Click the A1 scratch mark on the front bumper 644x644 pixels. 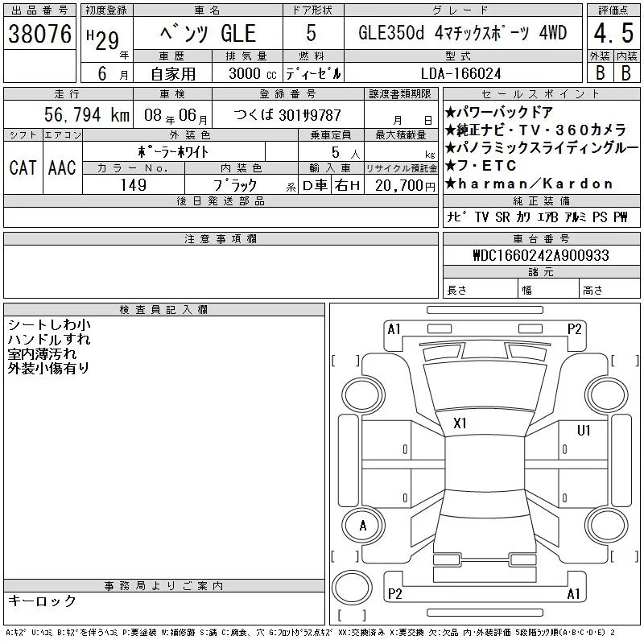(x=394, y=328)
